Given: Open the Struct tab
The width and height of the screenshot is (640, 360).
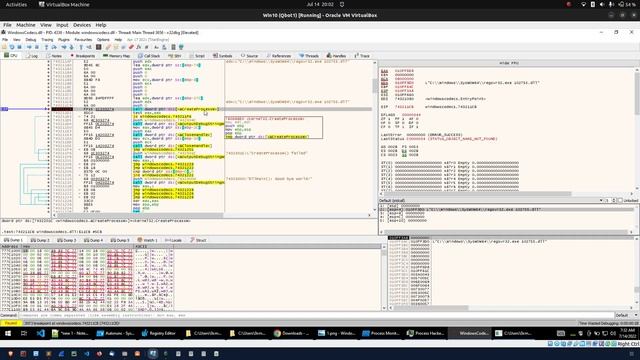Looking at the screenshot, I should coord(198,240).
